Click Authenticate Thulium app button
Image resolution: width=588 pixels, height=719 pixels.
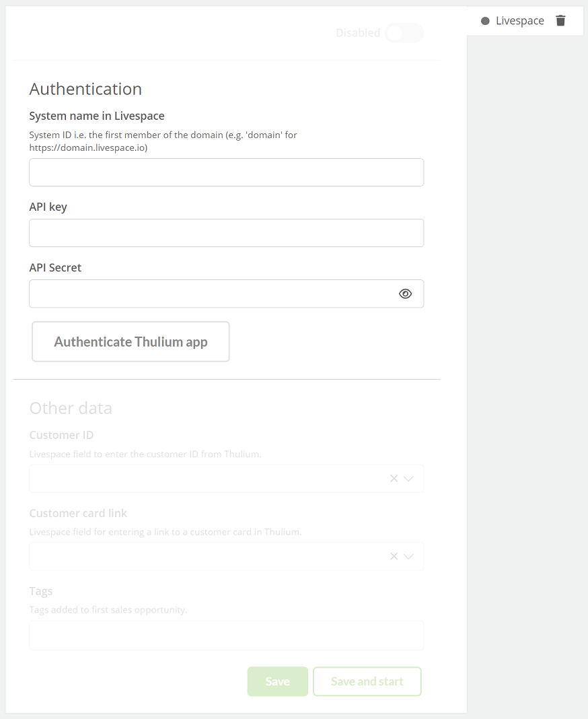(131, 341)
